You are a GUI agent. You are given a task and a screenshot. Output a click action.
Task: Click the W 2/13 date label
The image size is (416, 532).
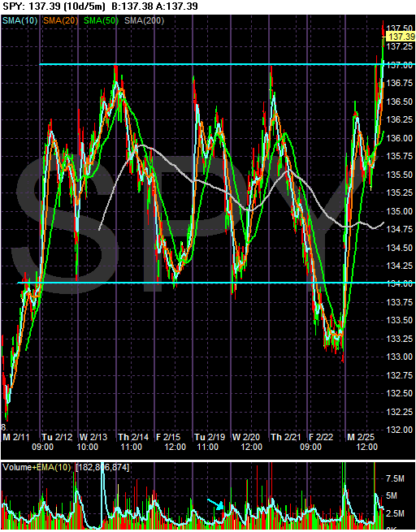click(x=95, y=437)
